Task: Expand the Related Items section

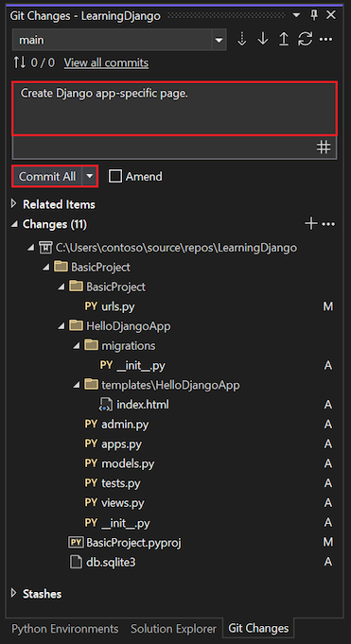Action: [x=14, y=204]
